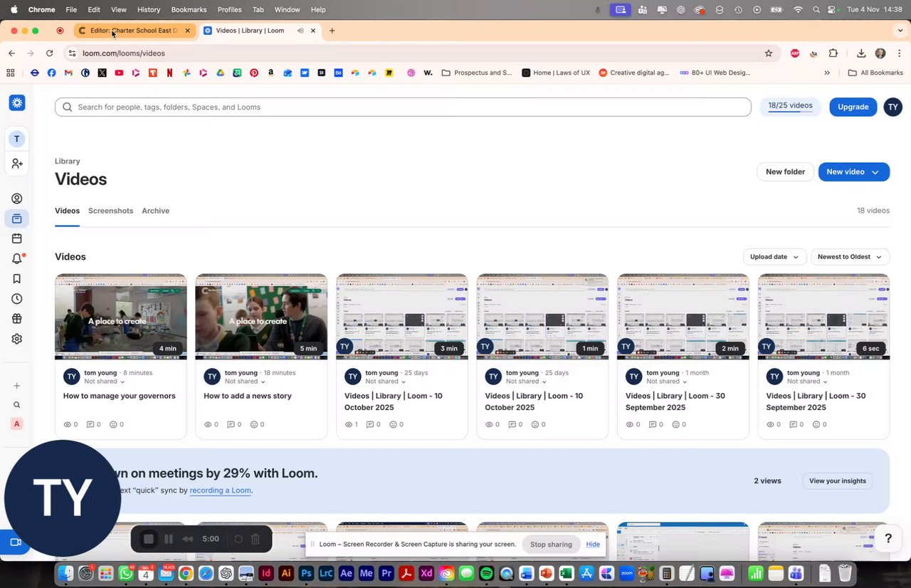
Task: Click the small search icon in sidebar
Action: point(17,405)
